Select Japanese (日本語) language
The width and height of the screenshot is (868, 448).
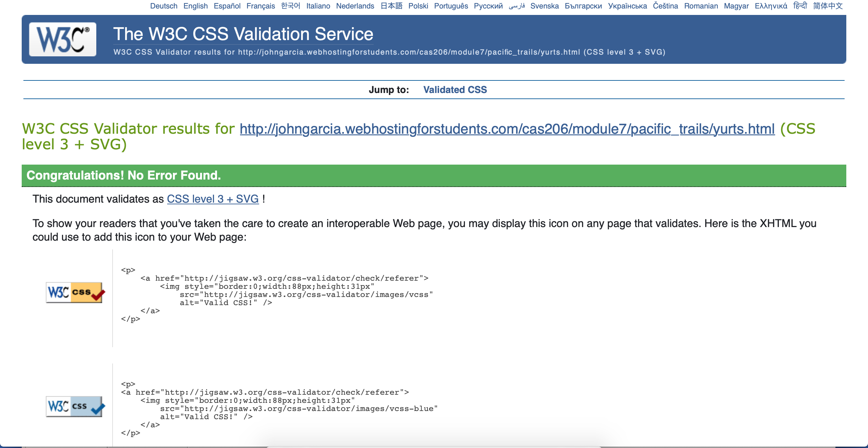click(x=391, y=6)
